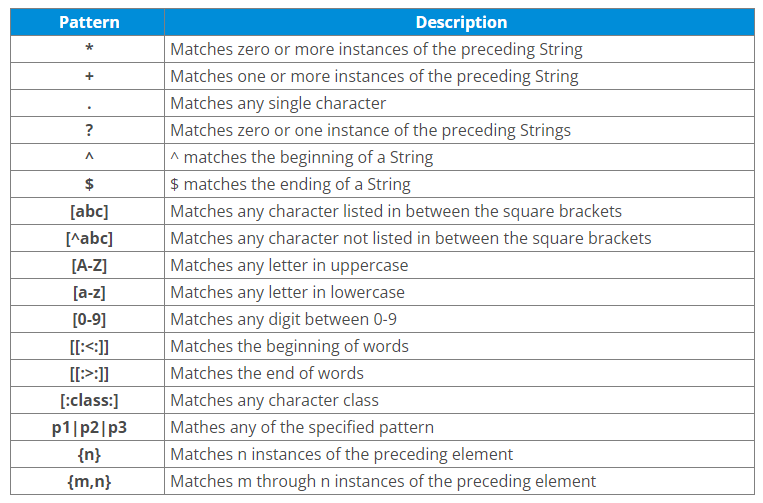Click 'Matches the end of words' description

coord(267,373)
